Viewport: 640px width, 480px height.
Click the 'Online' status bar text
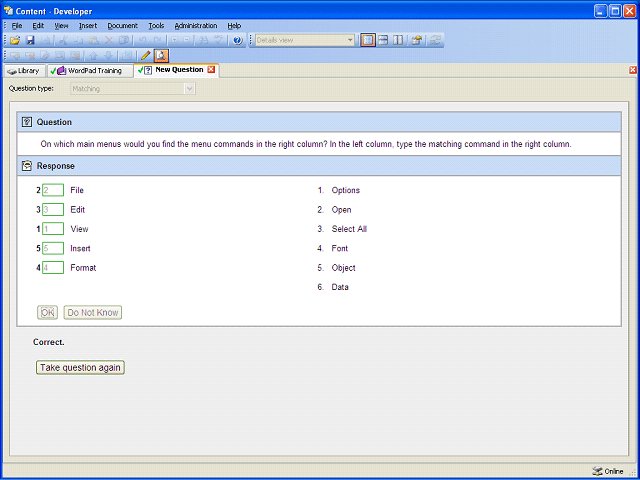[x=613, y=471]
